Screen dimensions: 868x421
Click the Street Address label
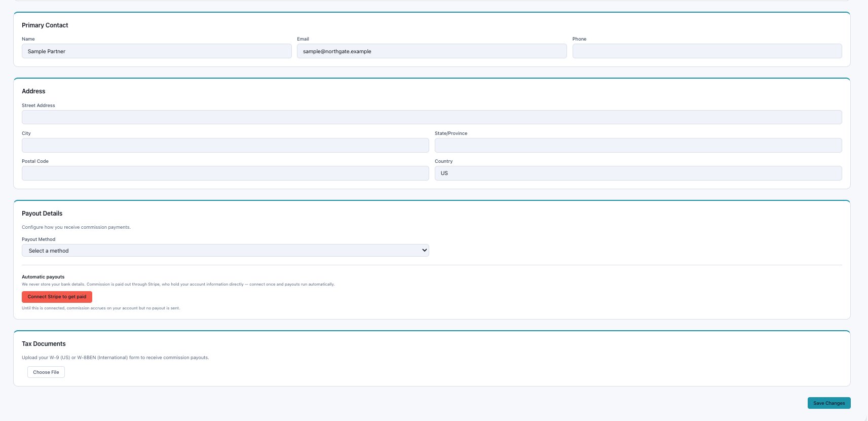pos(39,106)
